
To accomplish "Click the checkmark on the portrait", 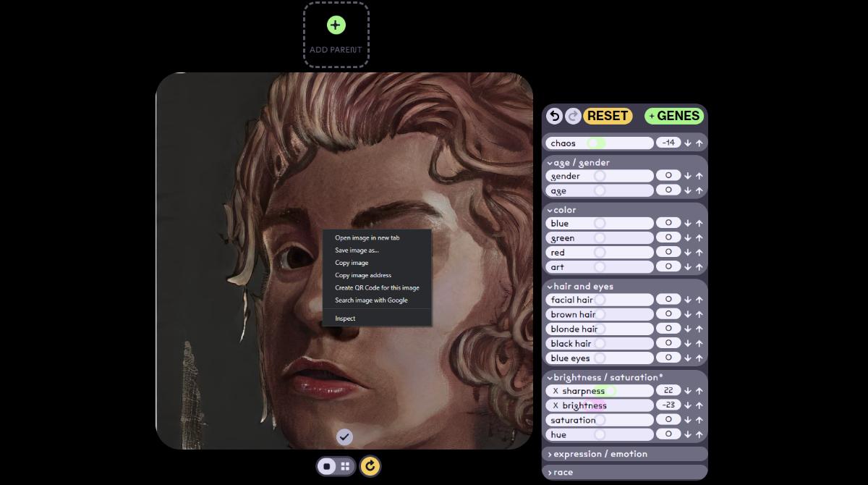I will point(344,436).
